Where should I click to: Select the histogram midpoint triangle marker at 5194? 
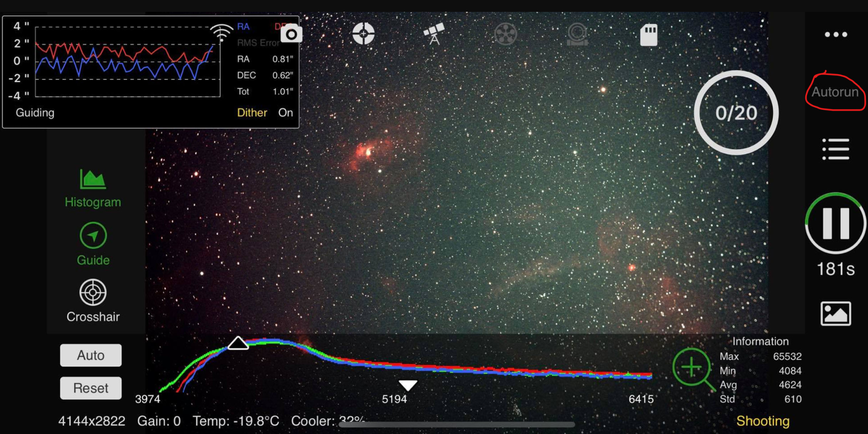click(x=408, y=385)
